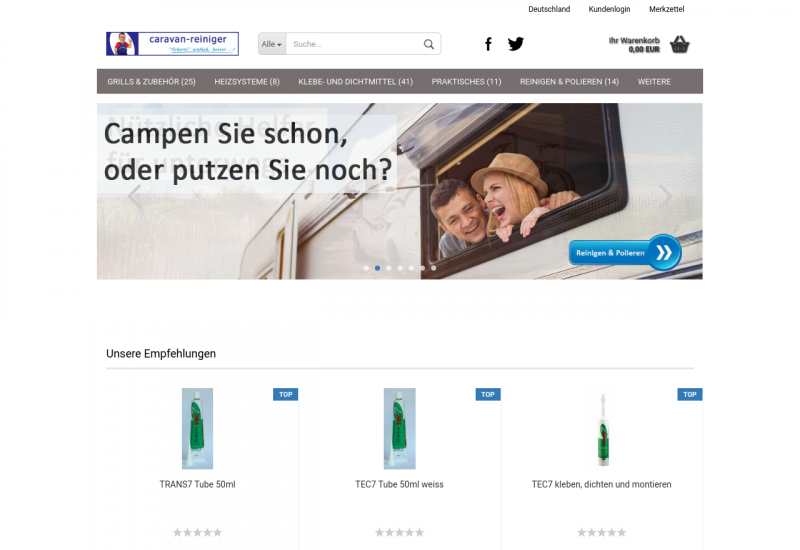Open the Merkzettel wishlist link

666,9
